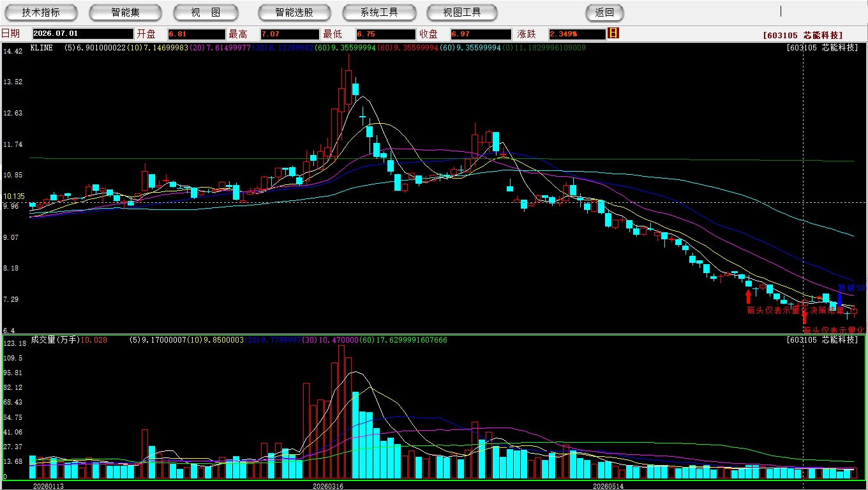Click the price axis label 11.74
The width and height of the screenshot is (868, 490).
coord(13,144)
